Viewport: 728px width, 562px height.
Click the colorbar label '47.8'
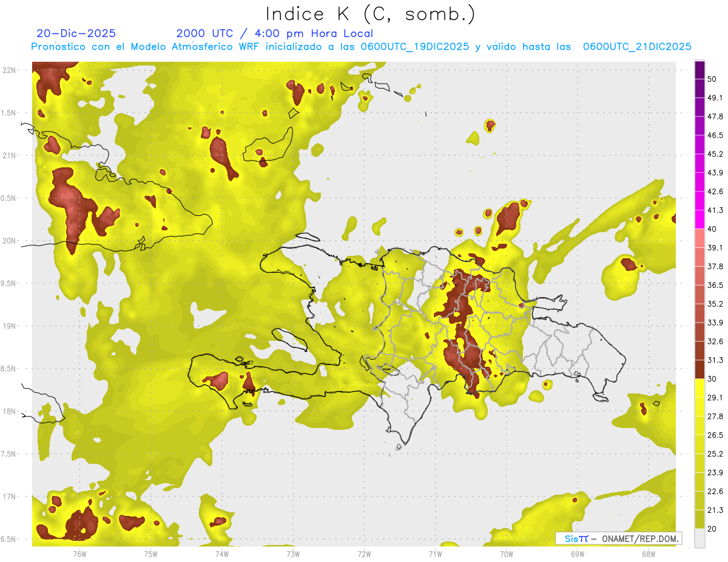tap(715, 116)
